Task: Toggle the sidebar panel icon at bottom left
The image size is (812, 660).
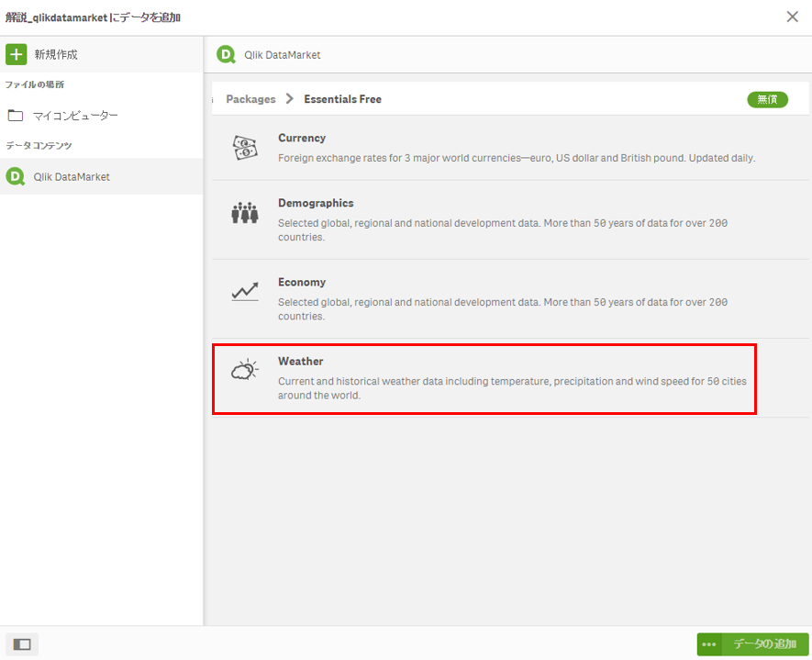Action: click(22, 644)
